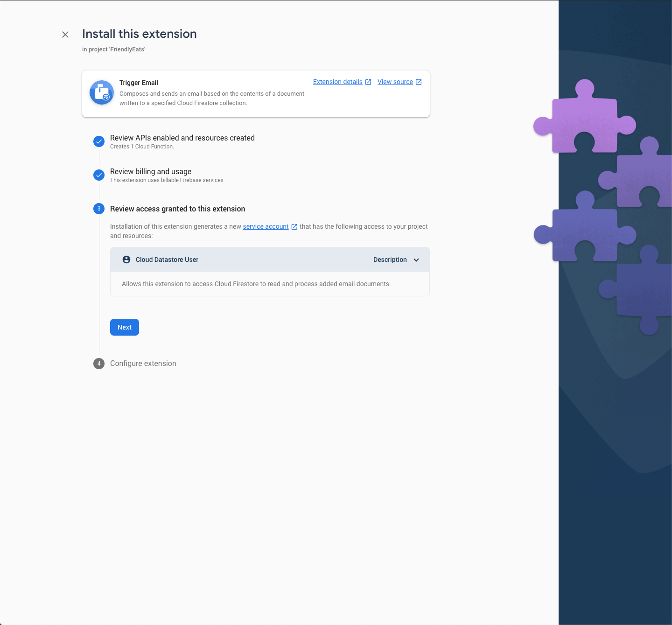The image size is (672, 625).
Task: Click the checkmark for Review billing step
Action: tap(99, 175)
